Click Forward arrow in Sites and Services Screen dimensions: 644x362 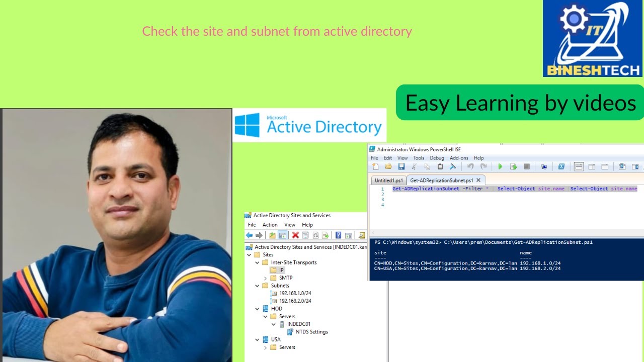pyautogui.click(x=259, y=235)
